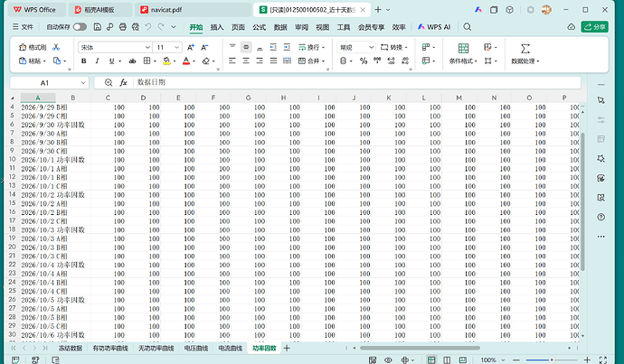624x364 pixels.
Task: Click the insert function fx icon
Action: [x=123, y=82]
